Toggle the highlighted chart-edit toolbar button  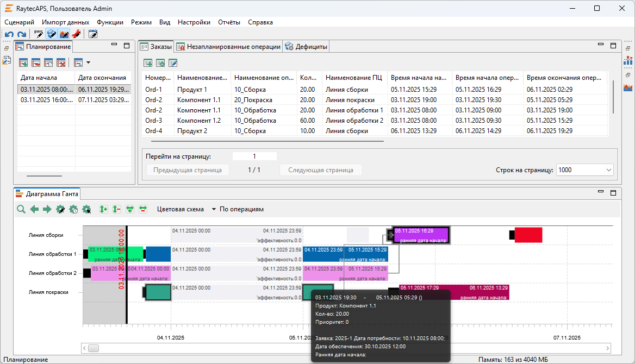coord(64,34)
